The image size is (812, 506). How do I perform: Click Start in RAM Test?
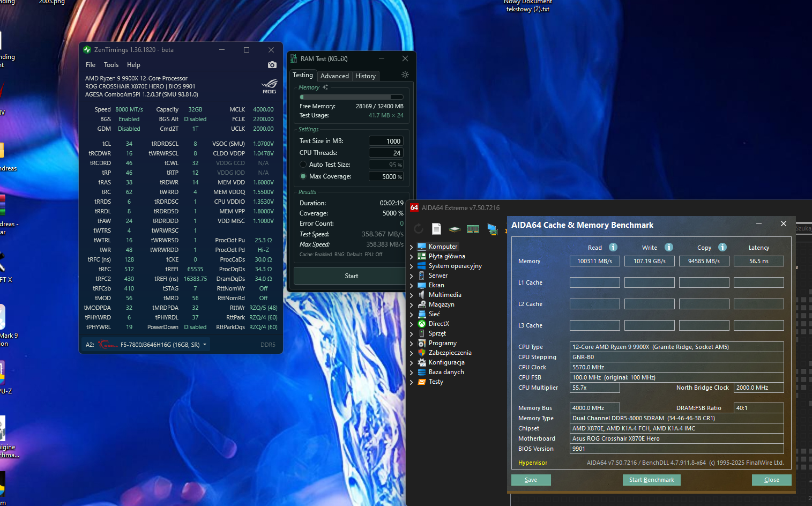[351, 276]
